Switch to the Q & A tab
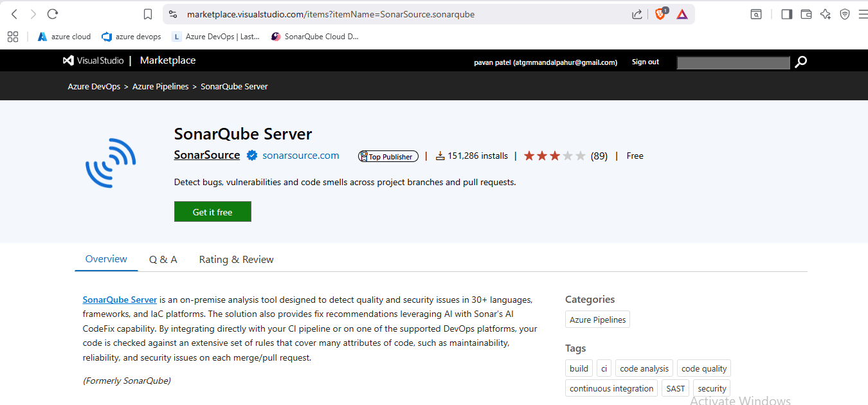The height and width of the screenshot is (405, 868). [163, 260]
